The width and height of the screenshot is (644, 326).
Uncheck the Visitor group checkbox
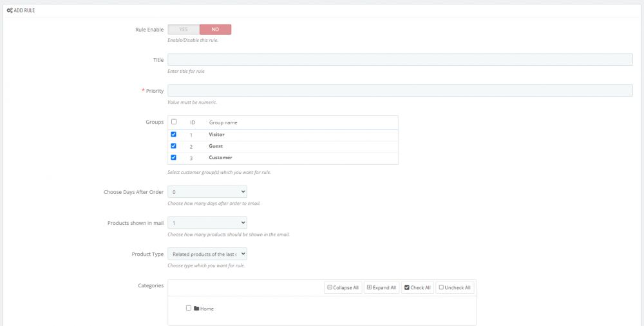point(173,135)
